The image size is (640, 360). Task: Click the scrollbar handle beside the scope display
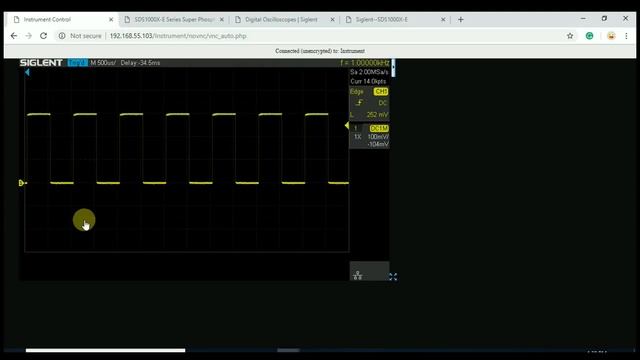[x=393, y=68]
